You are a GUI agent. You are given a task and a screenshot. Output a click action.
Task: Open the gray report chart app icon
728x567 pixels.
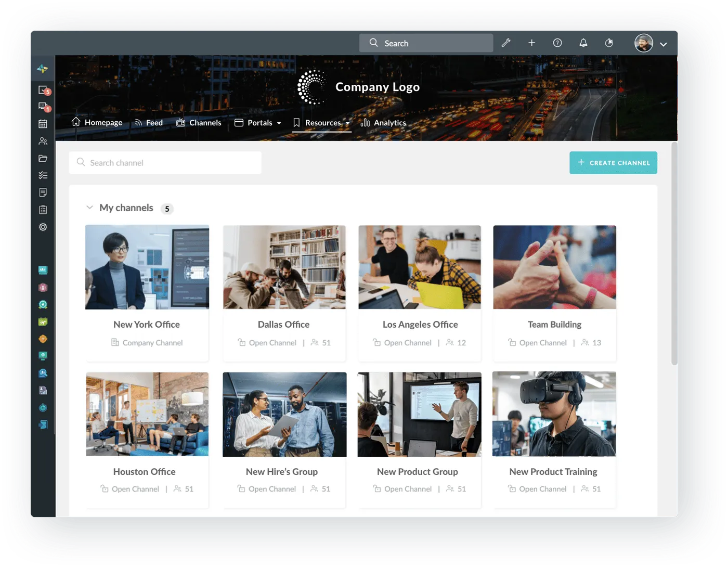pos(43,390)
